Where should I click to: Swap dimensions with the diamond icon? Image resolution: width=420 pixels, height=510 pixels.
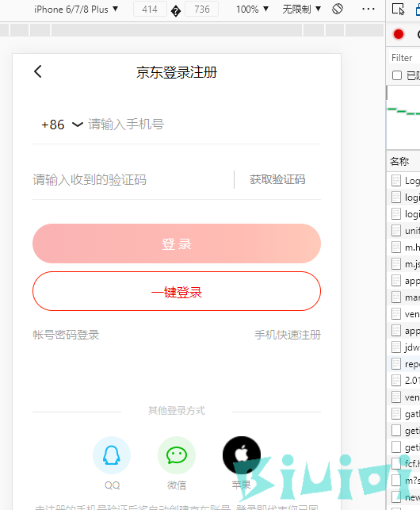pyautogui.click(x=176, y=11)
